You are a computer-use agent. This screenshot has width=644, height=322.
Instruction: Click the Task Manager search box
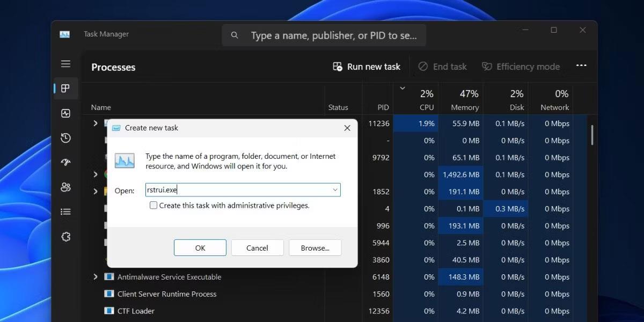pyautogui.click(x=324, y=35)
